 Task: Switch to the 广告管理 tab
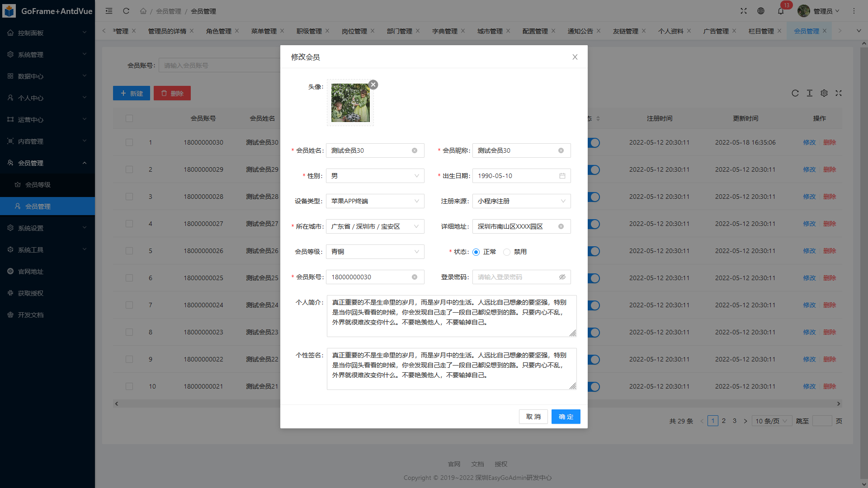click(x=716, y=31)
